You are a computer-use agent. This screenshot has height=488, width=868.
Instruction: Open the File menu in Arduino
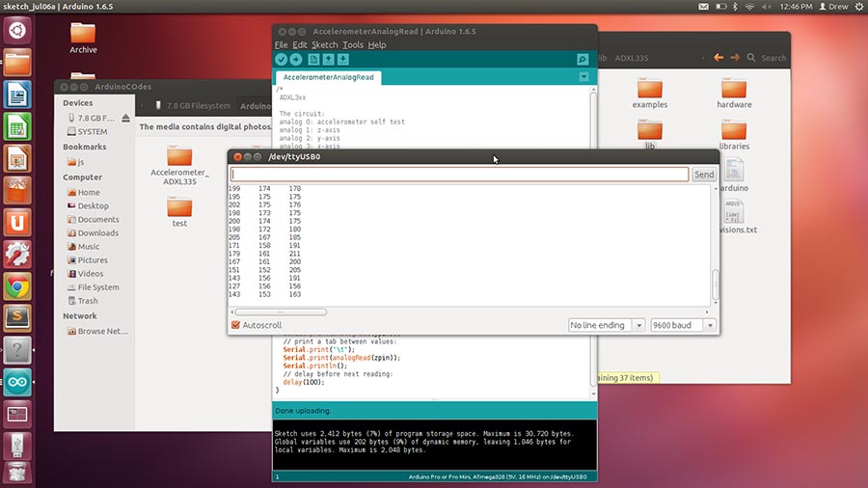click(x=282, y=44)
